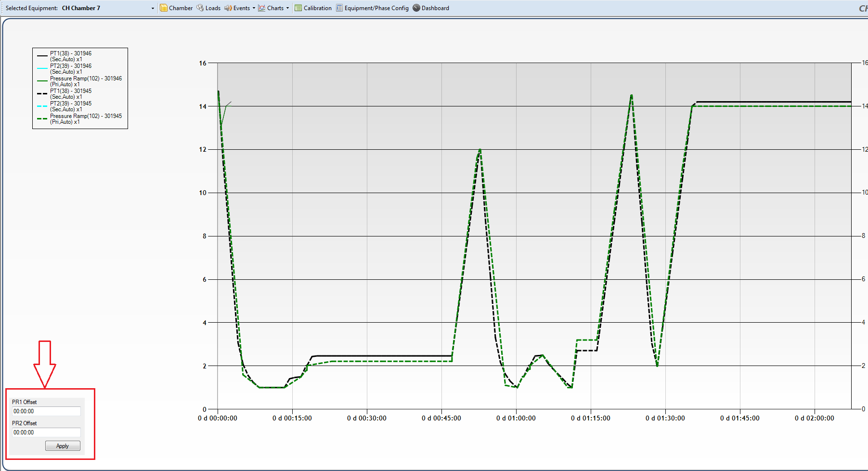The height and width of the screenshot is (471, 868).
Task: Click solid black PT1(38) 301946 legend swatch
Action: (42, 56)
